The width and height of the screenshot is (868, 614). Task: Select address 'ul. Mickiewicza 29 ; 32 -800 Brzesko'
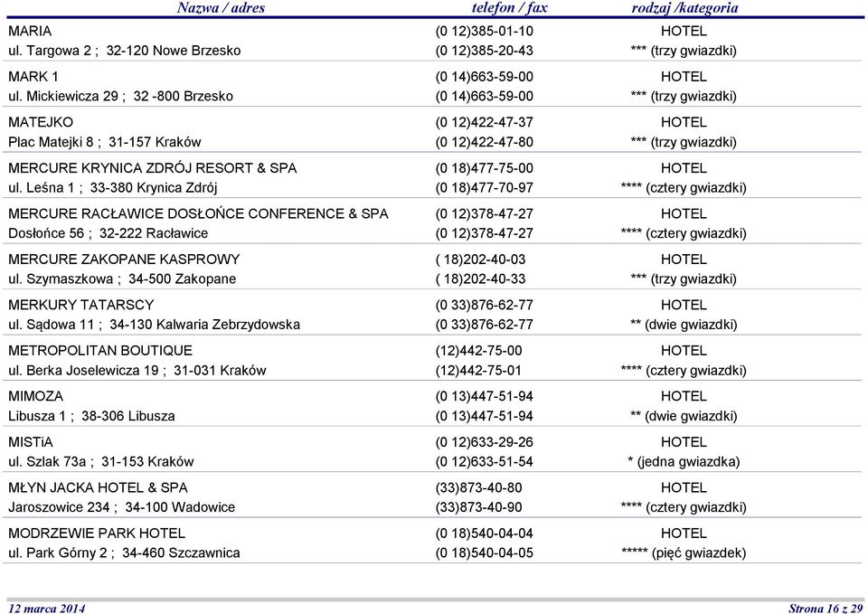pos(120,97)
